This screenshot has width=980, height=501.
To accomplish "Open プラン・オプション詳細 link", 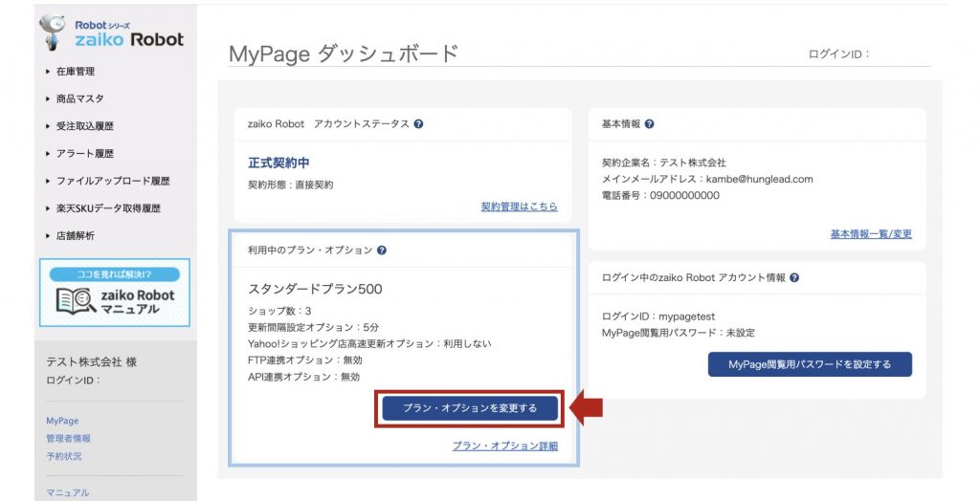I will [x=505, y=446].
